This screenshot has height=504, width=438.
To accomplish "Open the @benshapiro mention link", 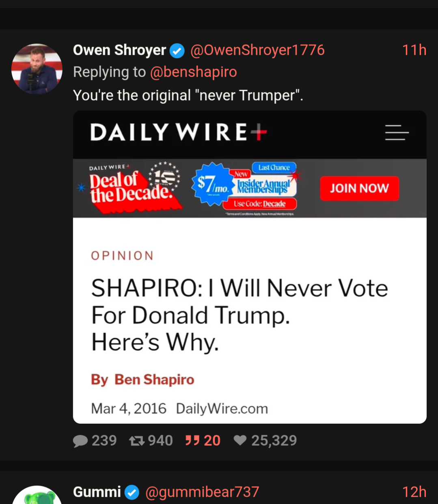I will point(193,72).
